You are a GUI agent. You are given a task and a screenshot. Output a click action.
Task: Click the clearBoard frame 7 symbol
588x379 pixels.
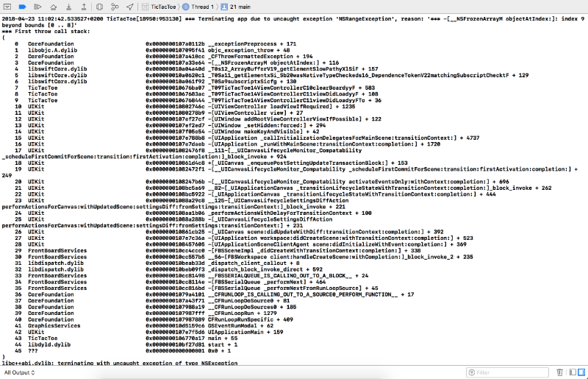(291, 88)
